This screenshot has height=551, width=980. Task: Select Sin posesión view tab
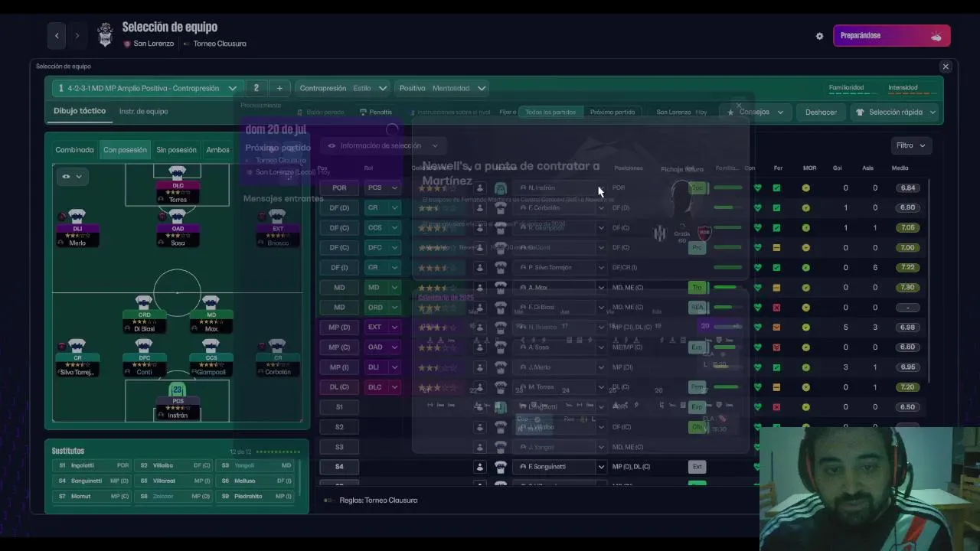click(x=176, y=150)
